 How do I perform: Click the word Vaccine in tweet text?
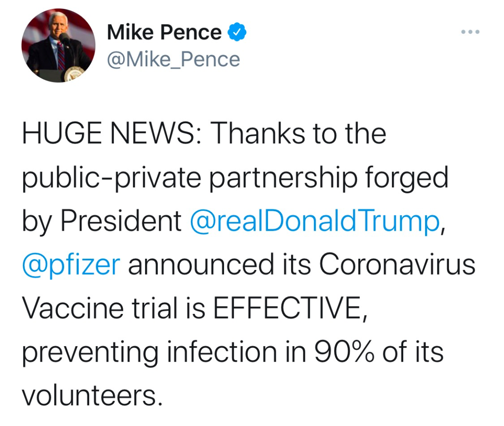pos(73,308)
